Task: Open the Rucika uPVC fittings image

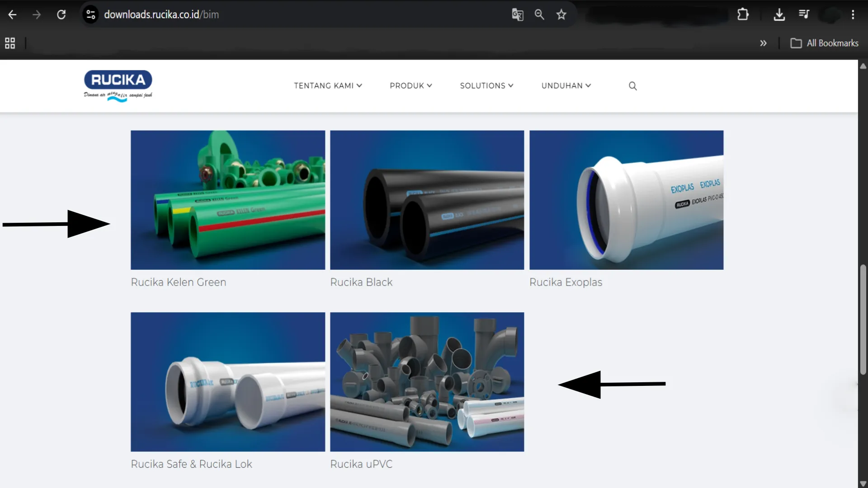Action: tap(427, 382)
